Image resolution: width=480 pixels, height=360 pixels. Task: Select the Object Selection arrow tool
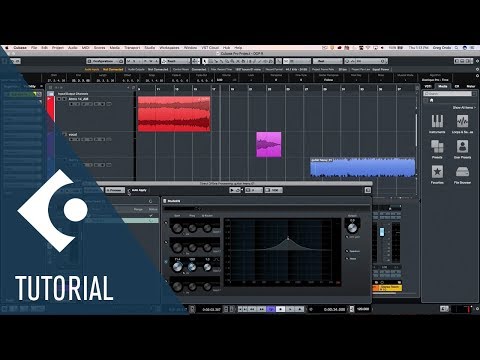pos(205,61)
